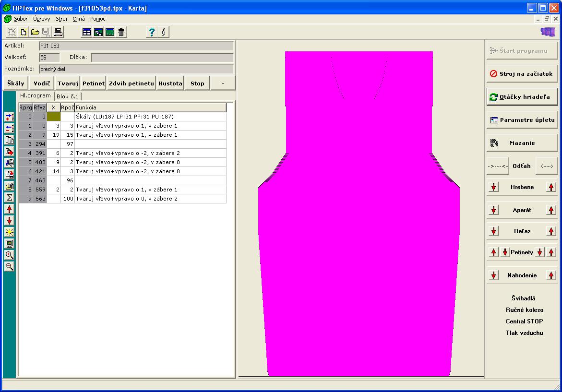Click the blue question mark help icon
This screenshot has height=392, width=562.
pyautogui.click(x=152, y=32)
